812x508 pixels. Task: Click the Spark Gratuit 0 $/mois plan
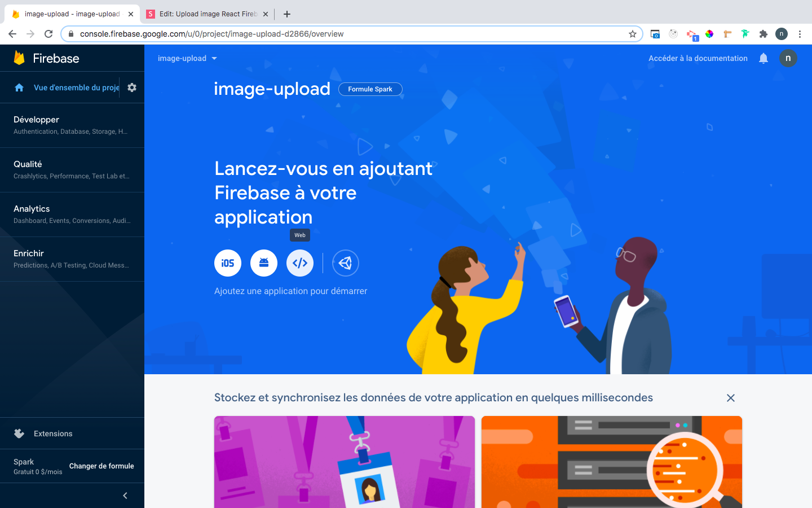pyautogui.click(x=38, y=466)
